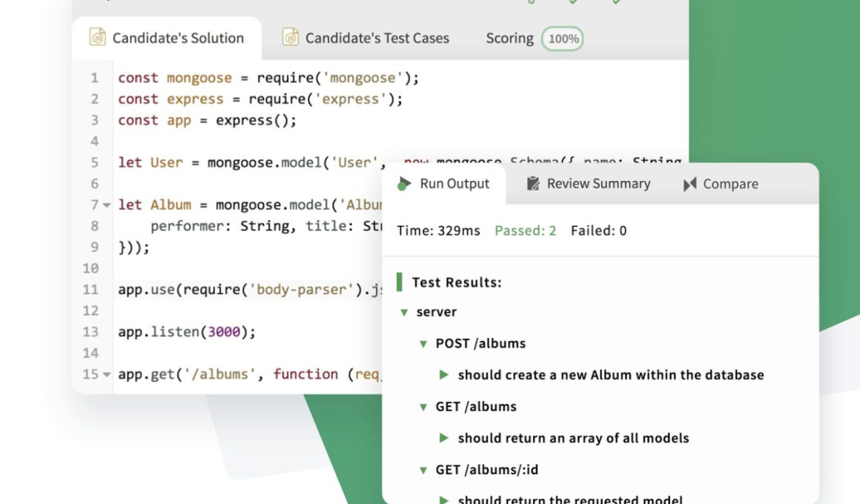The width and height of the screenshot is (860, 504).
Task: Click the Run Output play icon
Action: click(x=404, y=184)
